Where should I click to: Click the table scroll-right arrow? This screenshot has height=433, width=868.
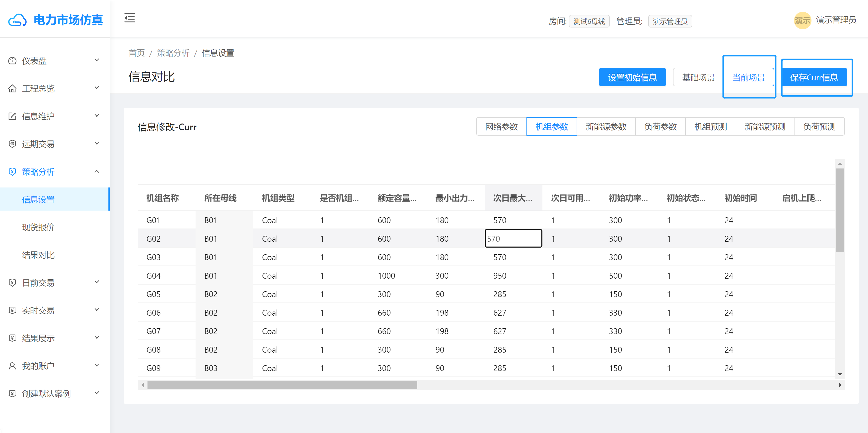840,385
